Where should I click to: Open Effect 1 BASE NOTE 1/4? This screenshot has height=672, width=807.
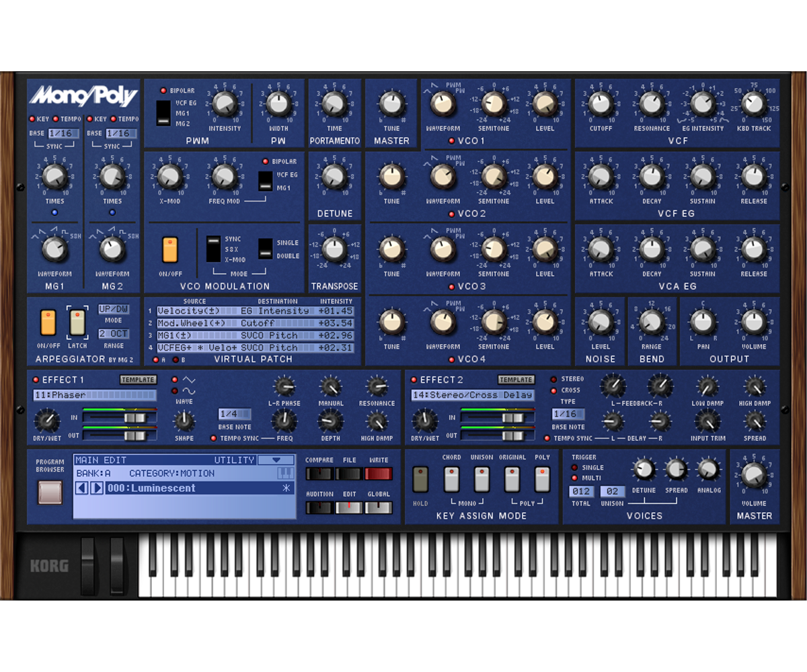click(x=235, y=414)
